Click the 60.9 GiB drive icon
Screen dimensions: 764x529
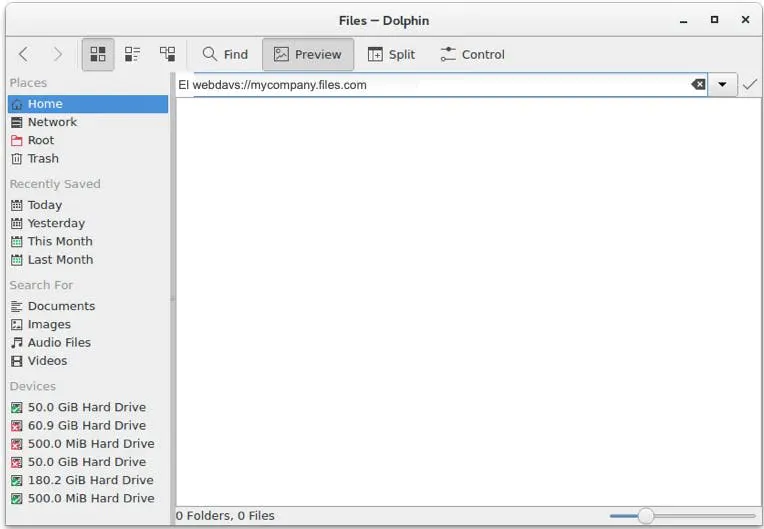pyautogui.click(x=17, y=426)
